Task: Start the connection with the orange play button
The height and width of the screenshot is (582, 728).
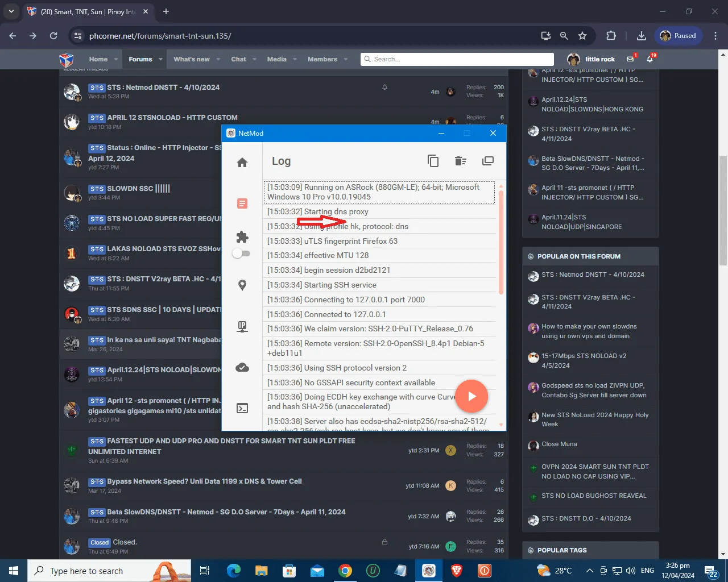Action: tap(471, 396)
